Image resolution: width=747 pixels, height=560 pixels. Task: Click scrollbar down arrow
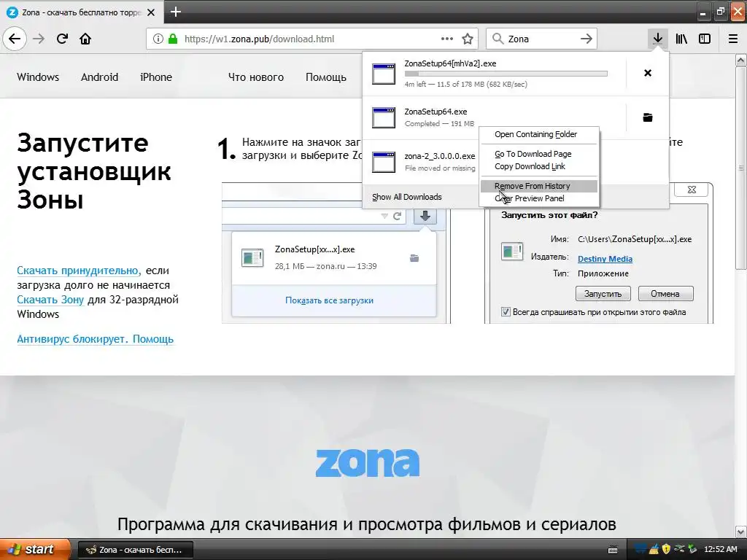[x=741, y=531]
